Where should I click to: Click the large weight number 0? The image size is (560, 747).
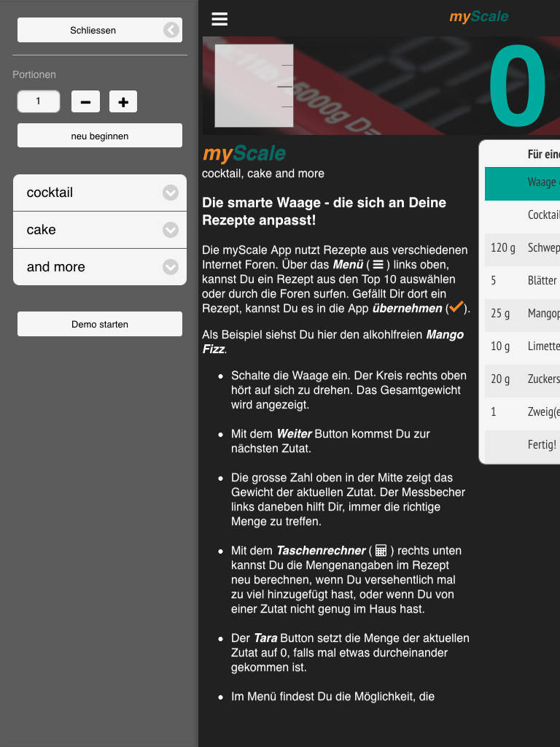[517, 86]
